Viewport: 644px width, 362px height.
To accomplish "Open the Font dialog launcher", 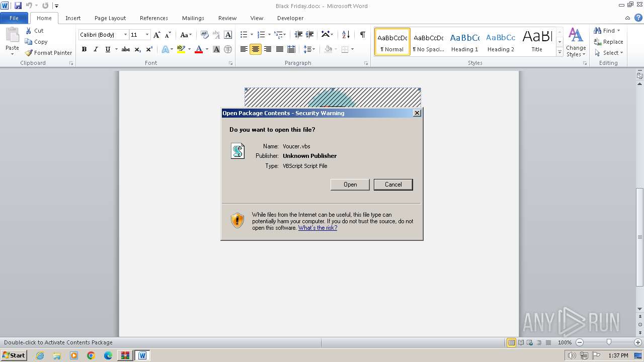I will [x=231, y=63].
